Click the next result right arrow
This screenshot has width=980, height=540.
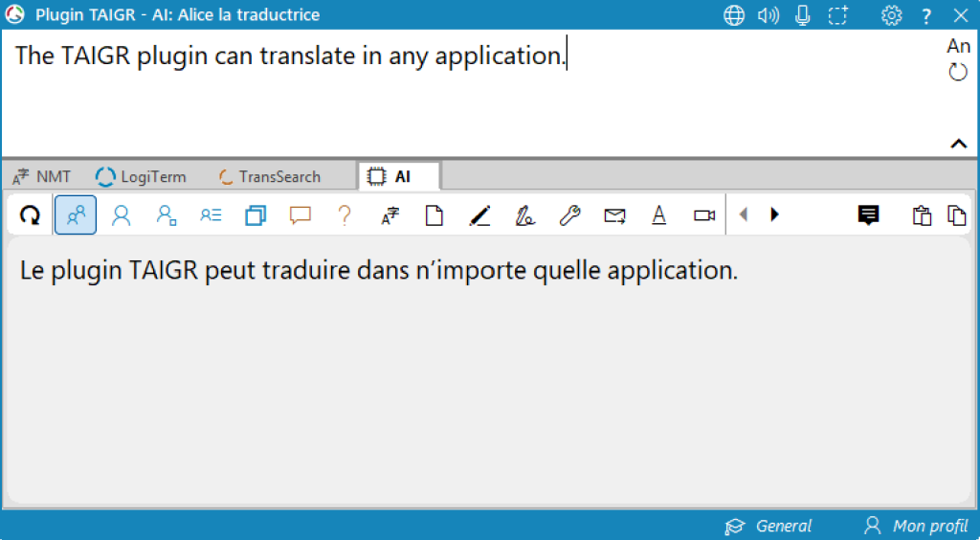click(x=775, y=215)
